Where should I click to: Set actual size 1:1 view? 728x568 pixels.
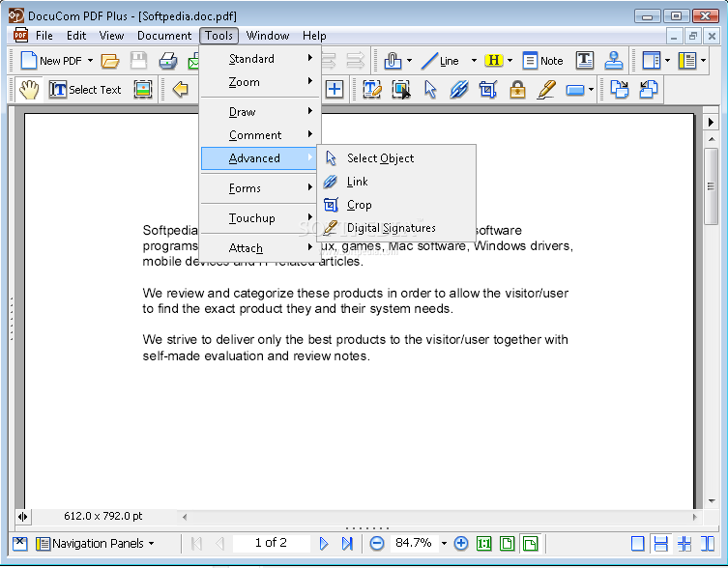point(483,544)
